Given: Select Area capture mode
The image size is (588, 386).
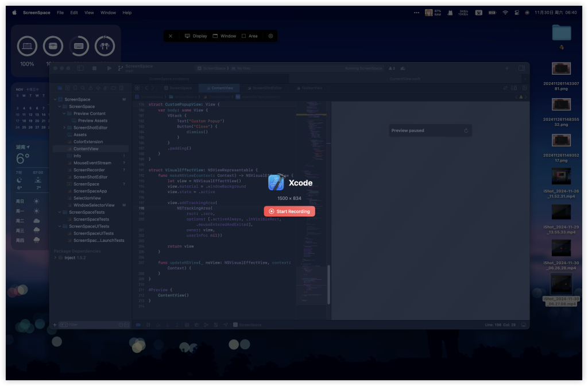Looking at the screenshot, I should (249, 36).
